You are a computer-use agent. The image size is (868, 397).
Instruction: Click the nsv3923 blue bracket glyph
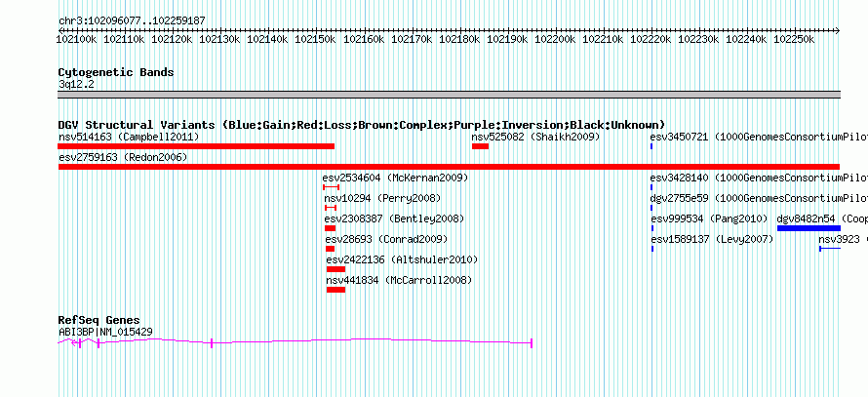(x=830, y=249)
